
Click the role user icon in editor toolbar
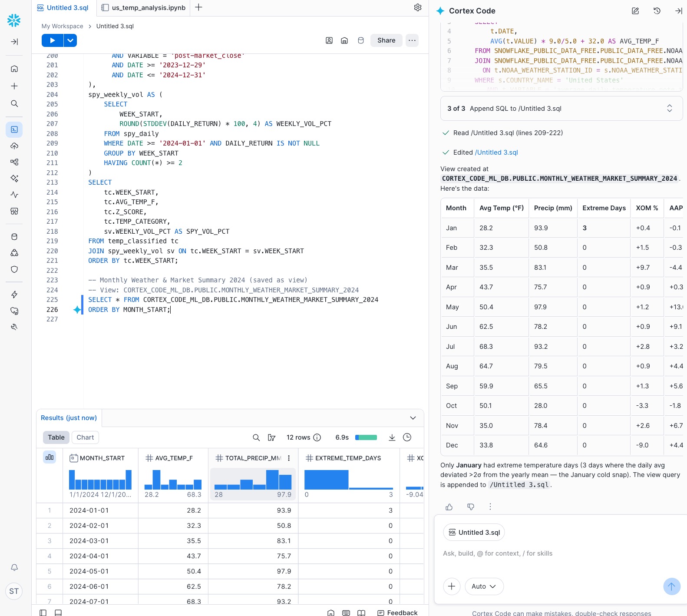click(x=329, y=40)
